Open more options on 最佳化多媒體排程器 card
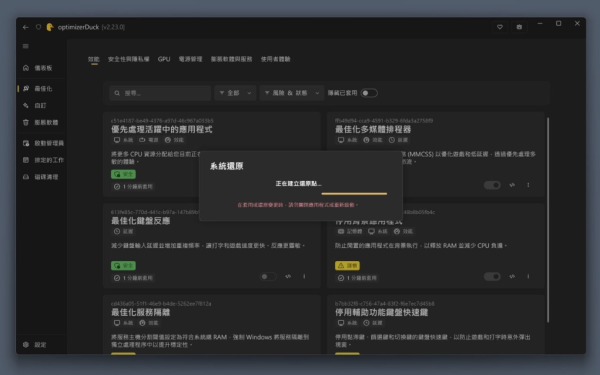The height and width of the screenshot is (375, 600). pyautogui.click(x=528, y=185)
